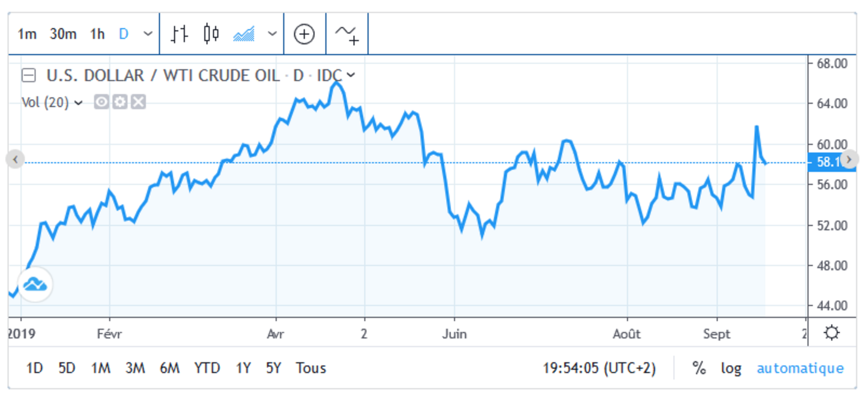Viewport: 868px width, 399px height.
Task: Toggle automatique scale mode
Action: [800, 368]
